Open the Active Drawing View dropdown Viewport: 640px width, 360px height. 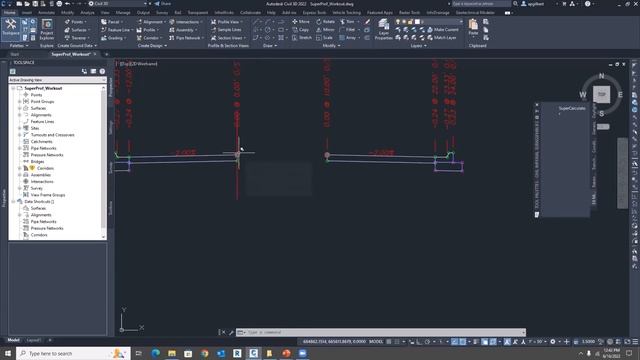57,80
